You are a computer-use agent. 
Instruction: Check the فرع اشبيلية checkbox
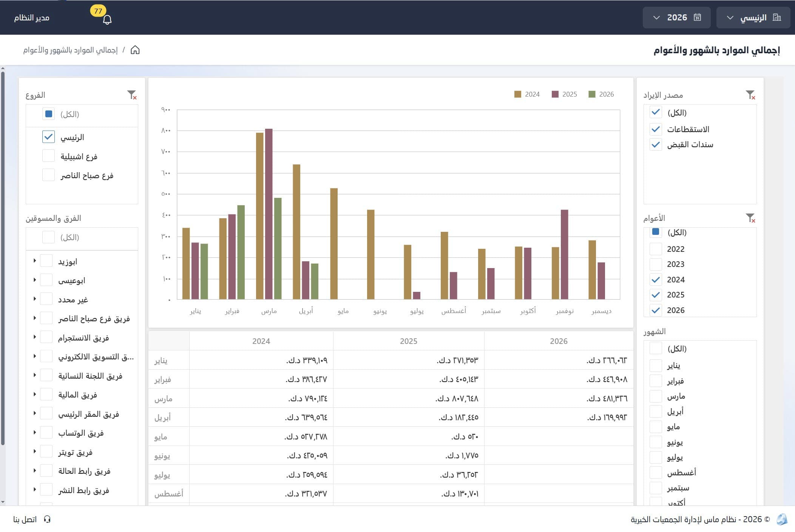click(48, 156)
